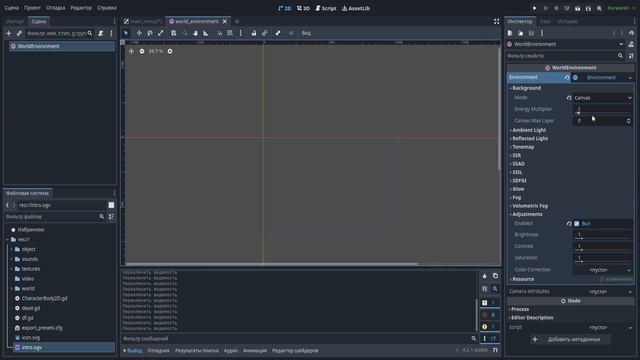This screenshot has width=640, height=360.
Task: Open documentation for WorldEnvironment object
Action: [631, 44]
